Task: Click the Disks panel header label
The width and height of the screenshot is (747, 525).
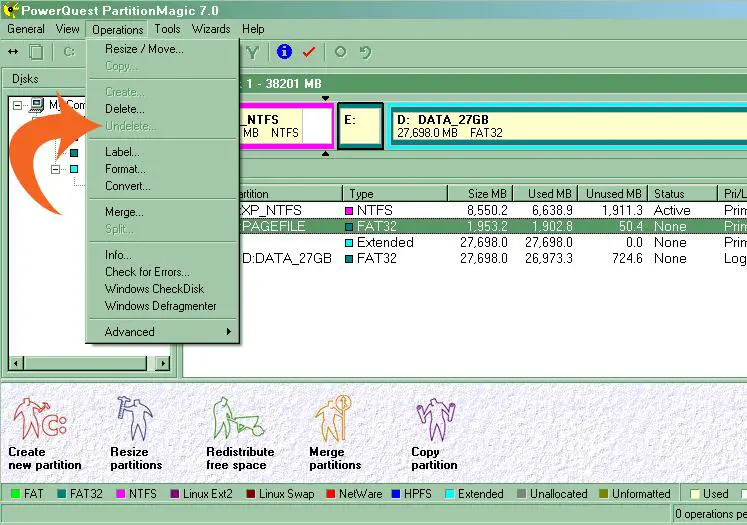Action: click(25, 79)
